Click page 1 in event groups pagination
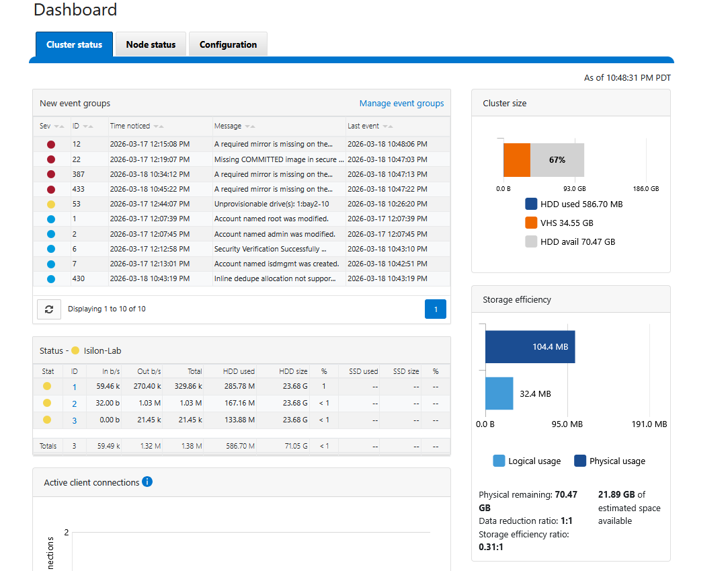 pyautogui.click(x=435, y=309)
